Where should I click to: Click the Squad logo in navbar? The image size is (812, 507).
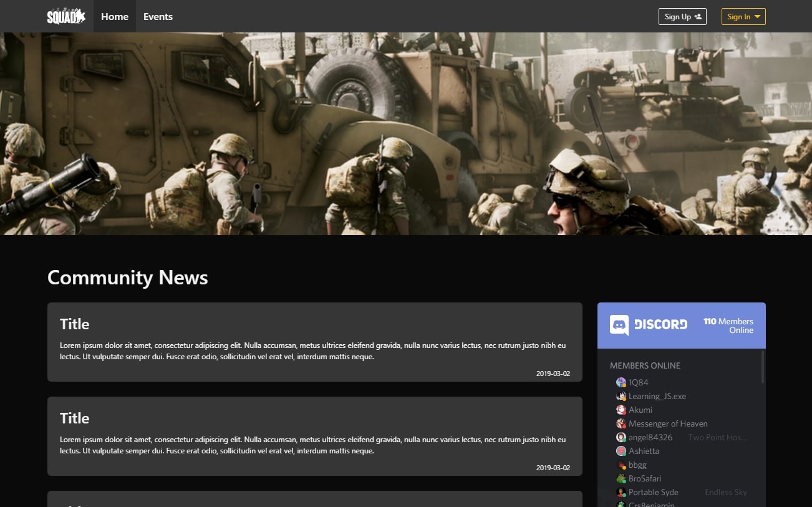pos(66,16)
